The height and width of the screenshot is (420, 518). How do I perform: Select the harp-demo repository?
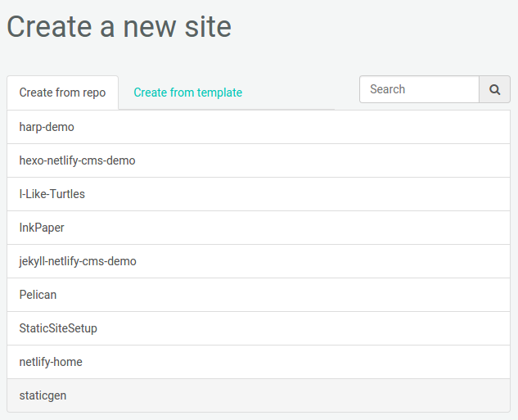click(x=47, y=127)
